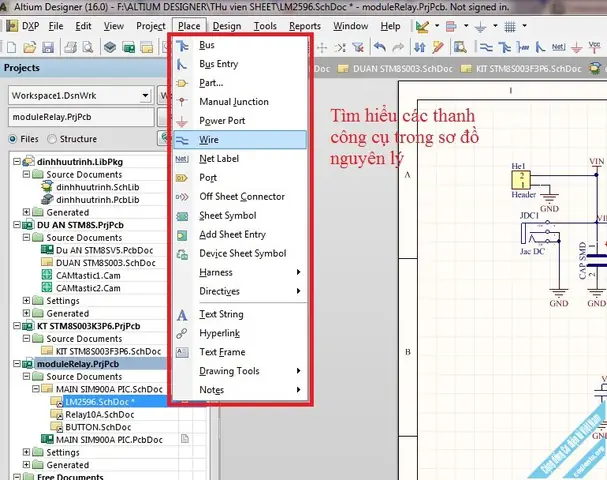The height and width of the screenshot is (480, 607).
Task: Click the GND power port toolbar icon
Action: pyautogui.click(x=576, y=48)
